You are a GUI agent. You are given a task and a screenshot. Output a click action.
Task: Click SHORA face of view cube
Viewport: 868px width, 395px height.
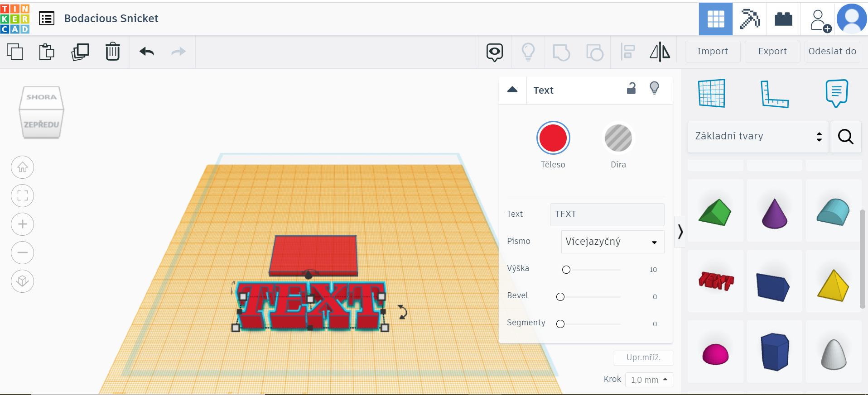[x=41, y=98]
